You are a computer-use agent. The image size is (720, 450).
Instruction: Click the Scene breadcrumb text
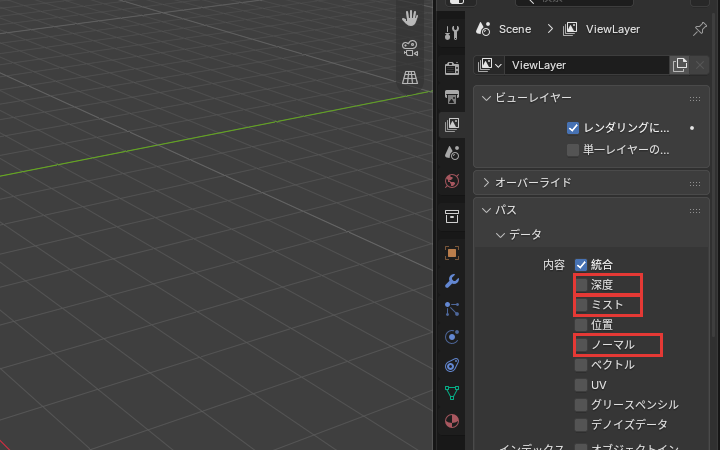click(515, 29)
